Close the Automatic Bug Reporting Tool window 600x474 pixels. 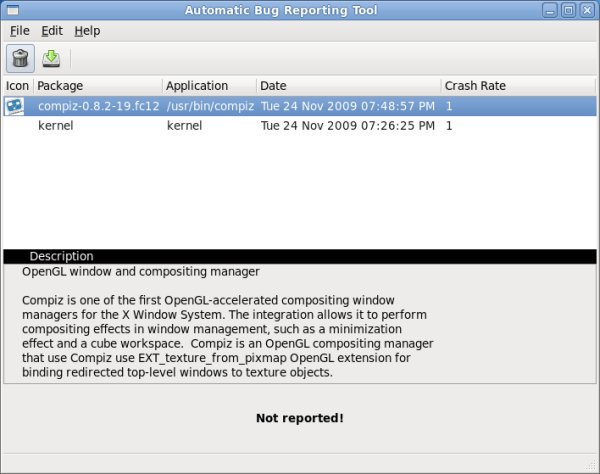point(587,10)
